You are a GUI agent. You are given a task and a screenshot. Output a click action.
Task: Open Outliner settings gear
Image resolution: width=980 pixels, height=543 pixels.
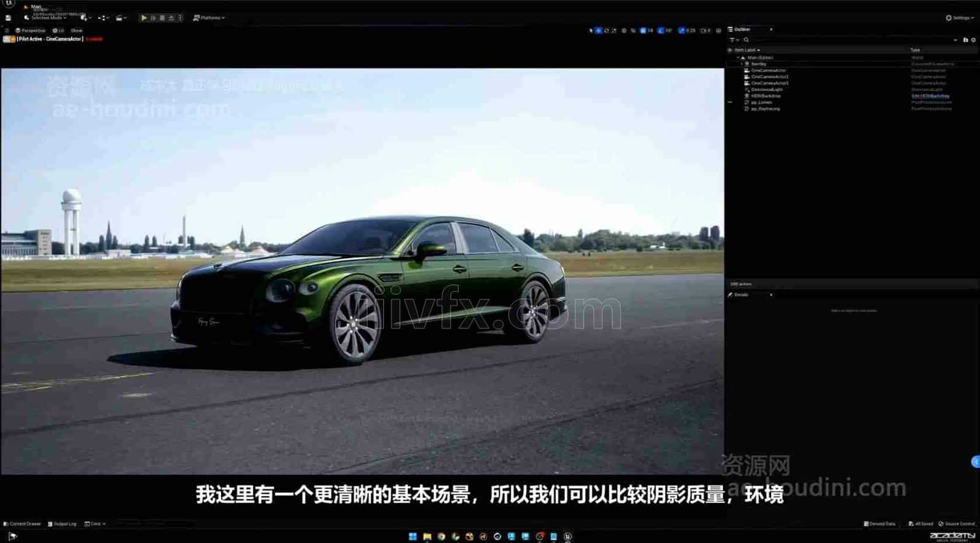point(973,40)
